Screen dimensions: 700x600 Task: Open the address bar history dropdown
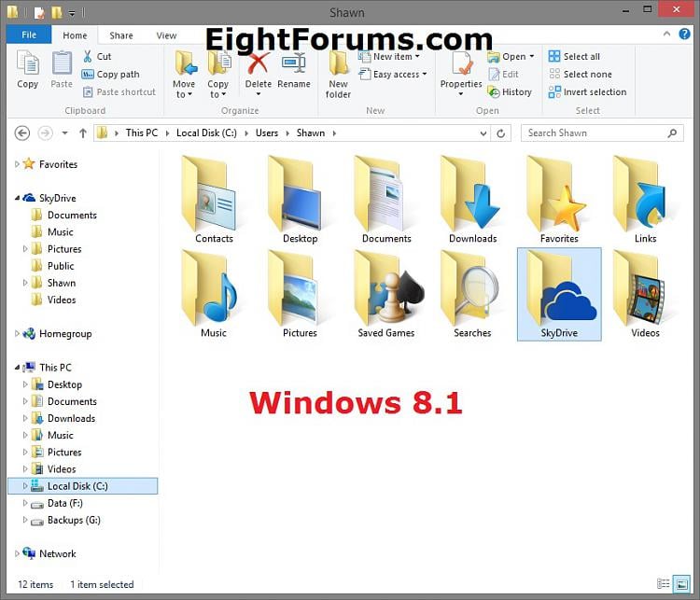point(483,133)
